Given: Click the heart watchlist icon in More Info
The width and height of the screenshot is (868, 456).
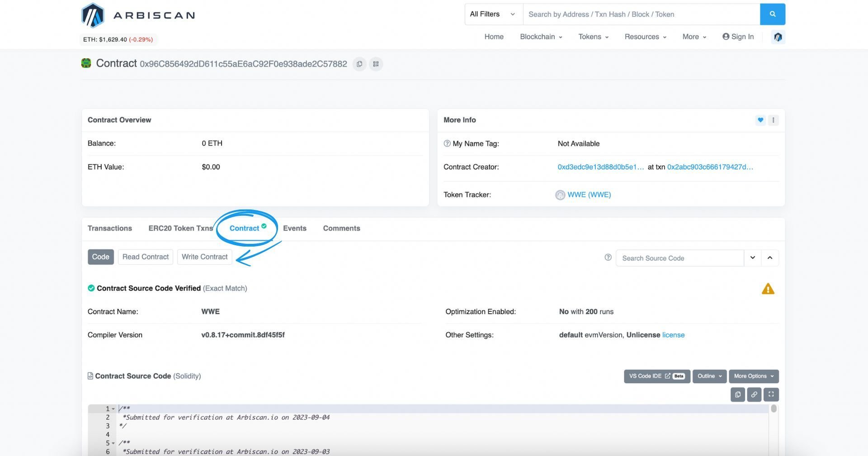Looking at the screenshot, I should [760, 120].
